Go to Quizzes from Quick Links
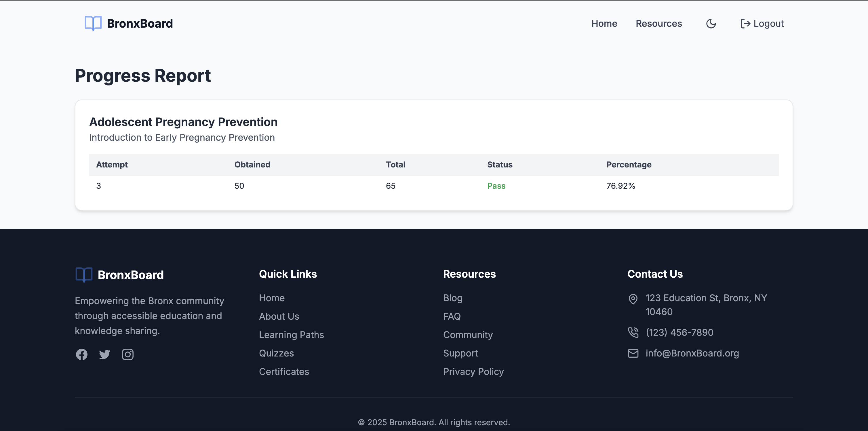 (276, 353)
